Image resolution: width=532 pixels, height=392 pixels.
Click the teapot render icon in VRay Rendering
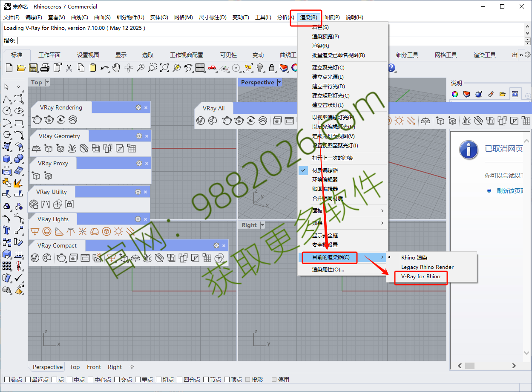(x=37, y=120)
